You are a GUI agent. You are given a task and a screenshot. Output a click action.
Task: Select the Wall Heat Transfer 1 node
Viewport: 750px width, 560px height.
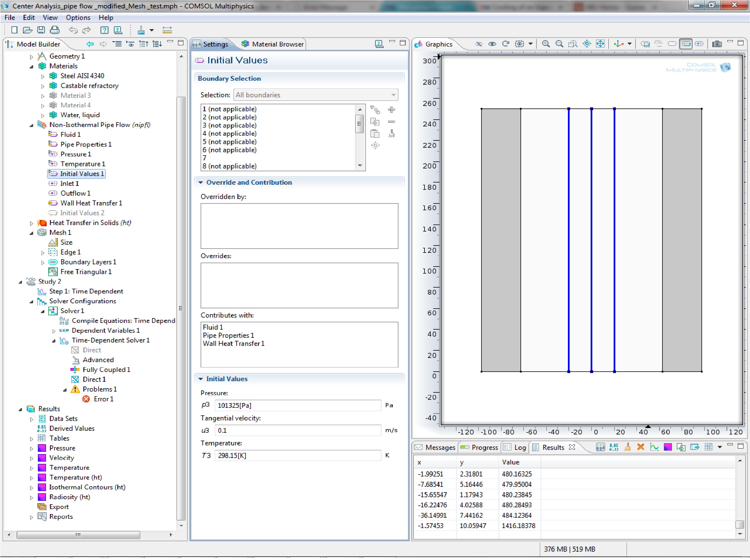click(91, 203)
